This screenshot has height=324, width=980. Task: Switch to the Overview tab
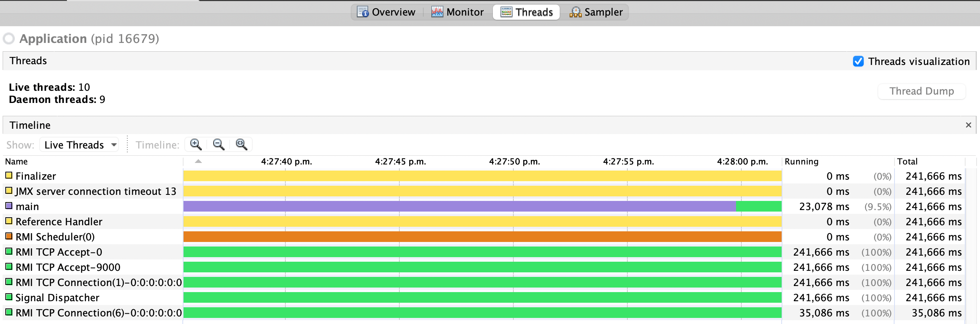pyautogui.click(x=386, y=12)
